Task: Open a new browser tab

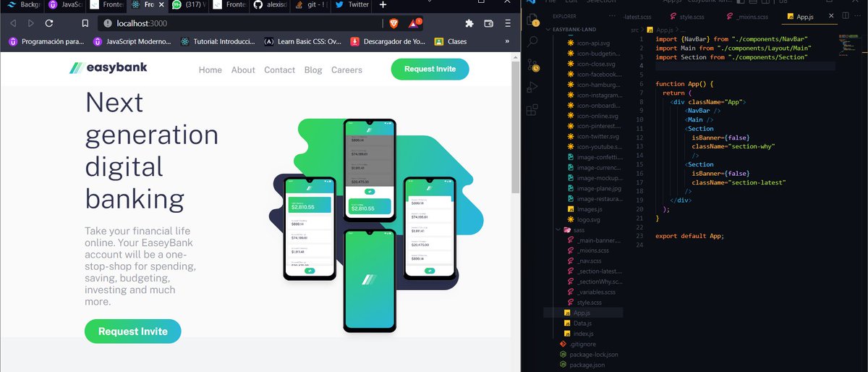Action: pos(383,5)
